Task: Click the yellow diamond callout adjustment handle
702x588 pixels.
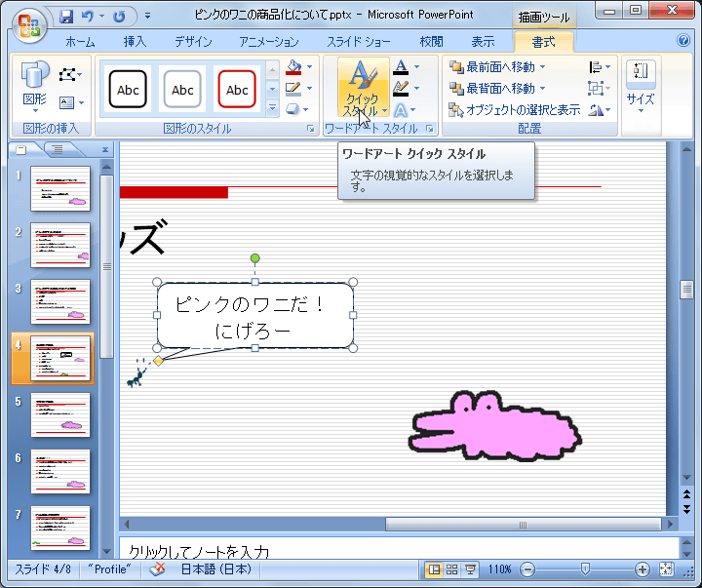Action: tap(159, 361)
